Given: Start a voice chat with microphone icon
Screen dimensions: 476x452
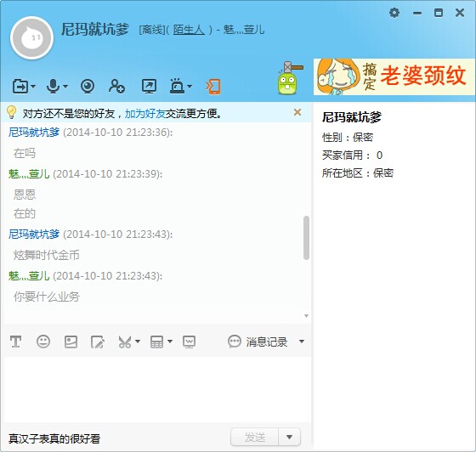Looking at the screenshot, I should click(x=53, y=87).
